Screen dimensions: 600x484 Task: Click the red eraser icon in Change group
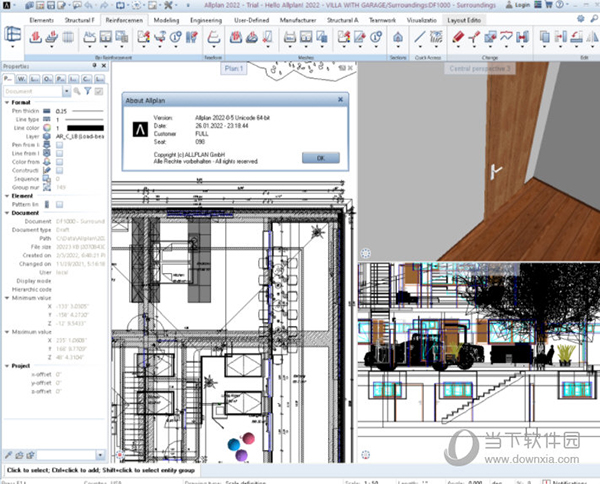click(x=458, y=38)
